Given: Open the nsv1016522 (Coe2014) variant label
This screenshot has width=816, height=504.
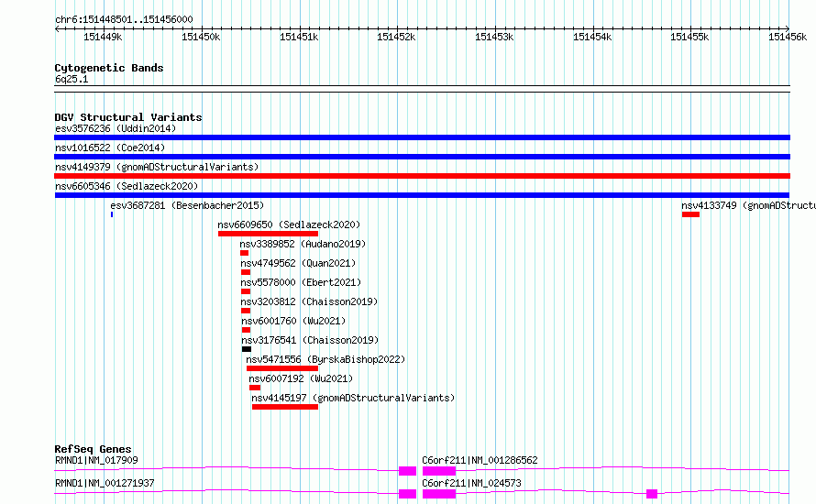Looking at the screenshot, I should 110,148.
